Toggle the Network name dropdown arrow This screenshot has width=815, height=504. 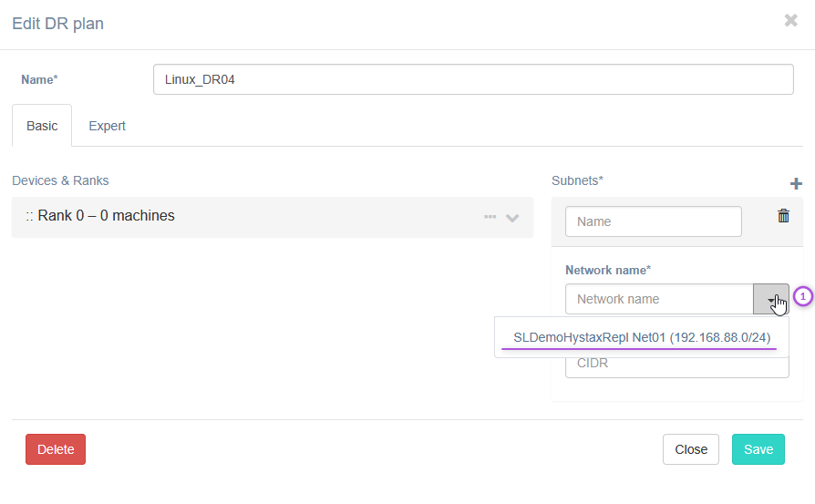coord(771,299)
